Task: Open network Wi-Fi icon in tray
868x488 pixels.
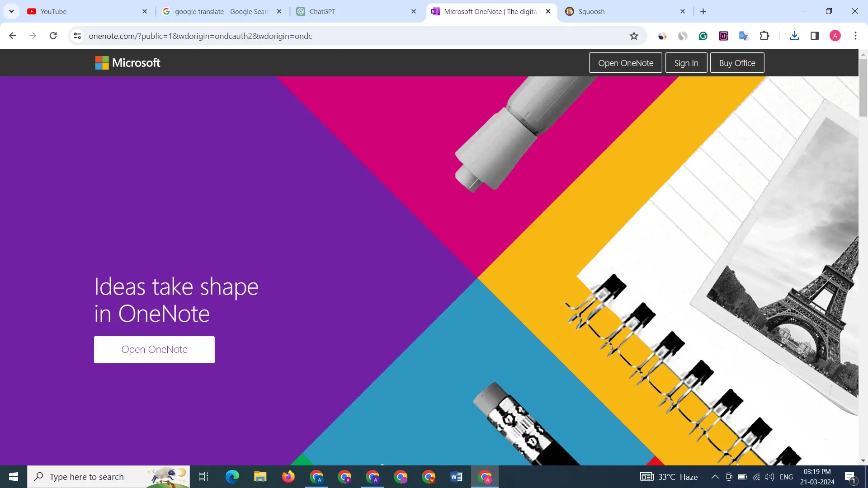Action: coord(756,477)
